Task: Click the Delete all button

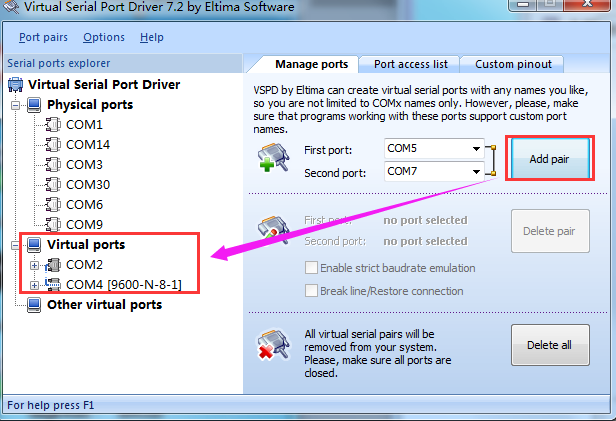Action: [550, 345]
